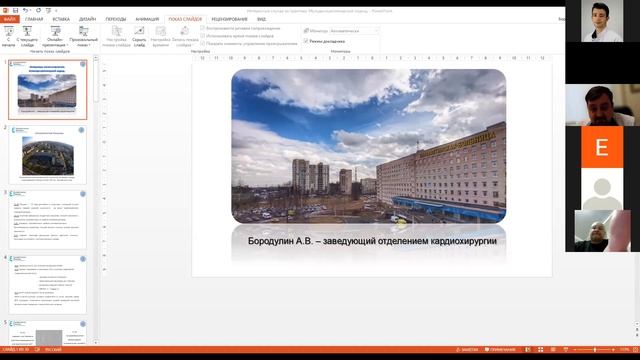The width and height of the screenshot is (640, 360).
Task: Click round badge icon on slide 1 thumbnail
Action: pos(83,64)
